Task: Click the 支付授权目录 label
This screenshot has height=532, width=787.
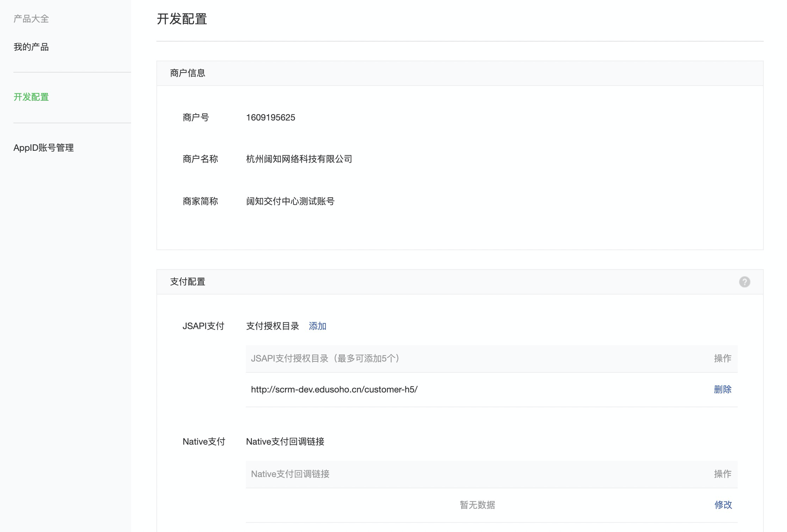Action: coord(272,326)
